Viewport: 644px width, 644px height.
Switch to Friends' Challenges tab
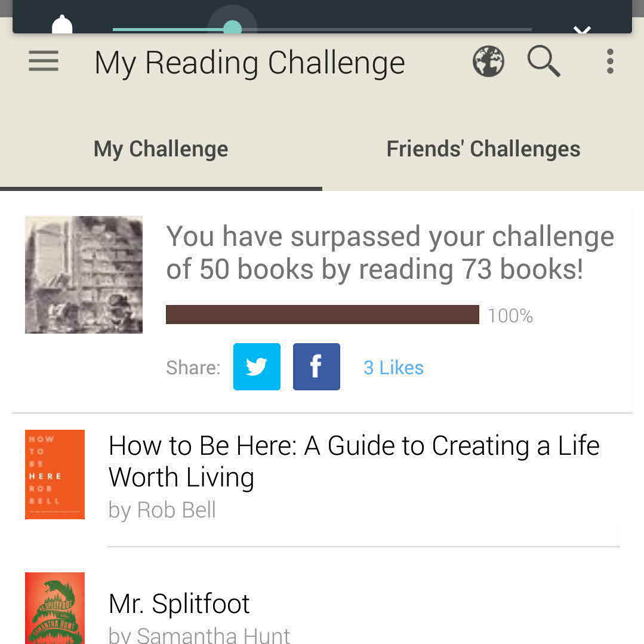483,149
